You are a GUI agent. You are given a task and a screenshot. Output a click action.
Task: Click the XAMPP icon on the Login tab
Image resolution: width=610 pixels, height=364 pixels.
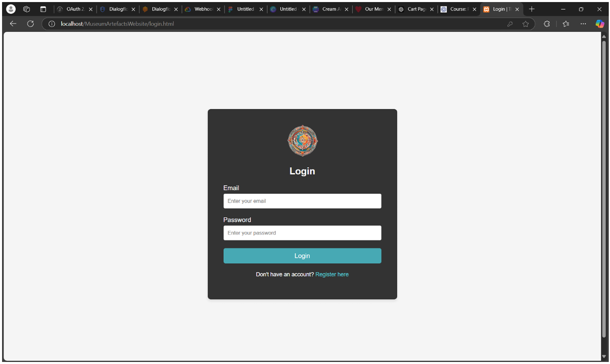point(487,9)
